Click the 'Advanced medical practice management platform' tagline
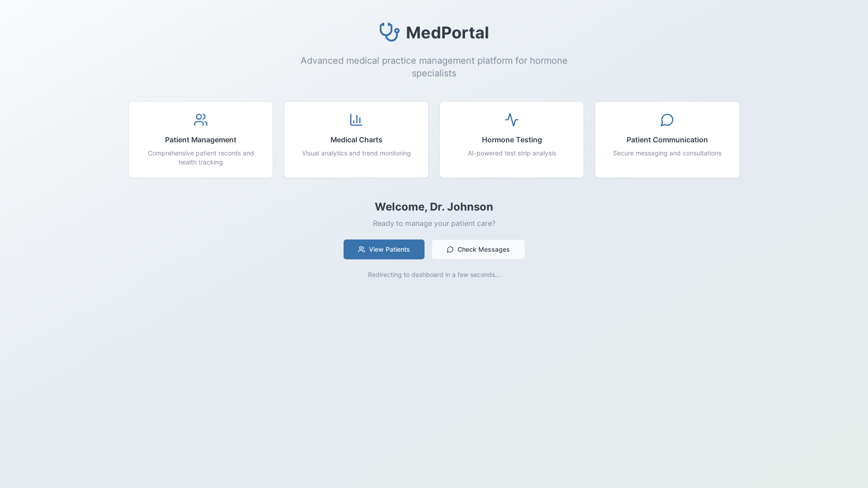Image resolution: width=868 pixels, height=488 pixels. [434, 67]
